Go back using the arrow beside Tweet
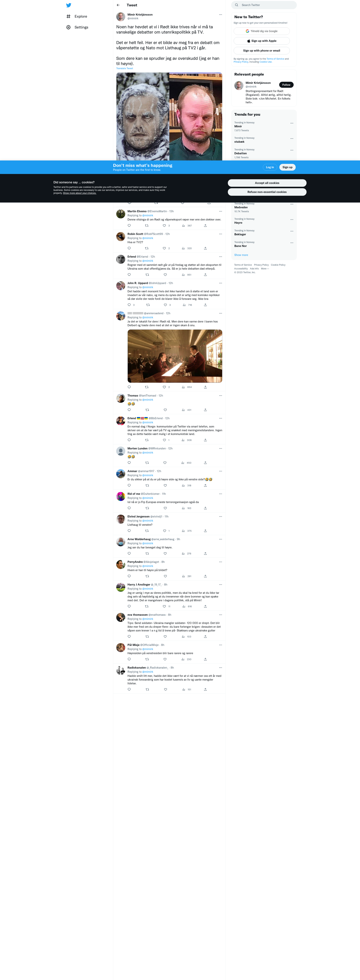The width and height of the screenshot is (360, 980). click(118, 5)
